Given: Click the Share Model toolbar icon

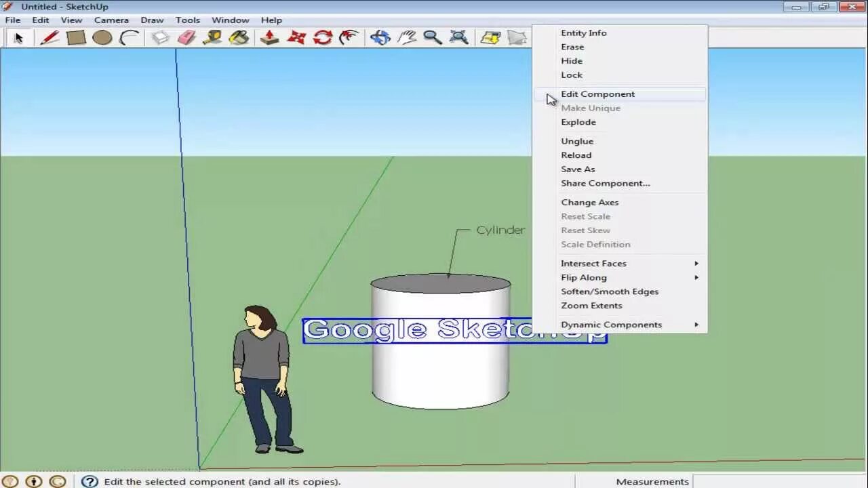Looking at the screenshot, I should pos(517,38).
